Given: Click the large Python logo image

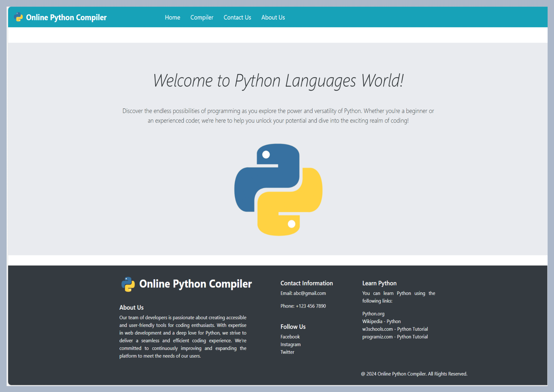Looking at the screenshot, I should pyautogui.click(x=278, y=190).
